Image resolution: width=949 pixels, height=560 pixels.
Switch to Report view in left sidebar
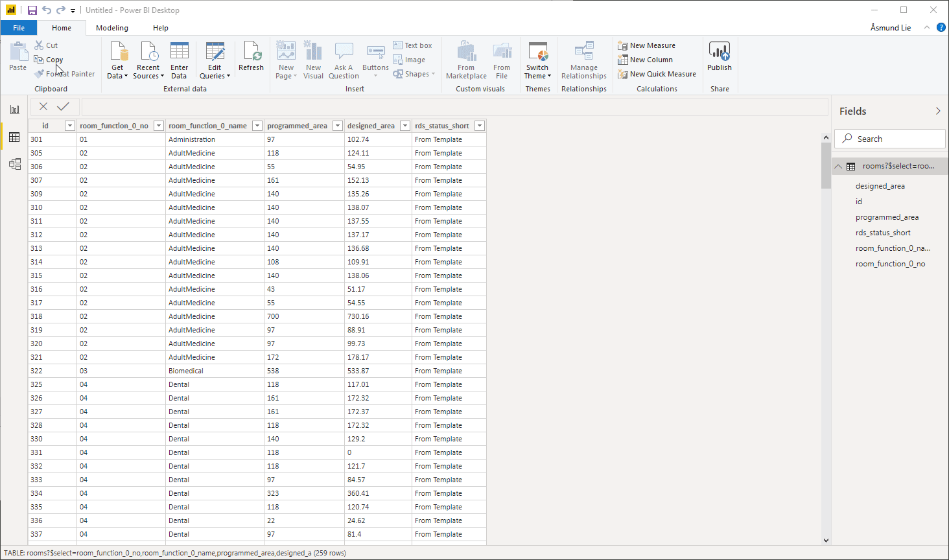[14, 110]
